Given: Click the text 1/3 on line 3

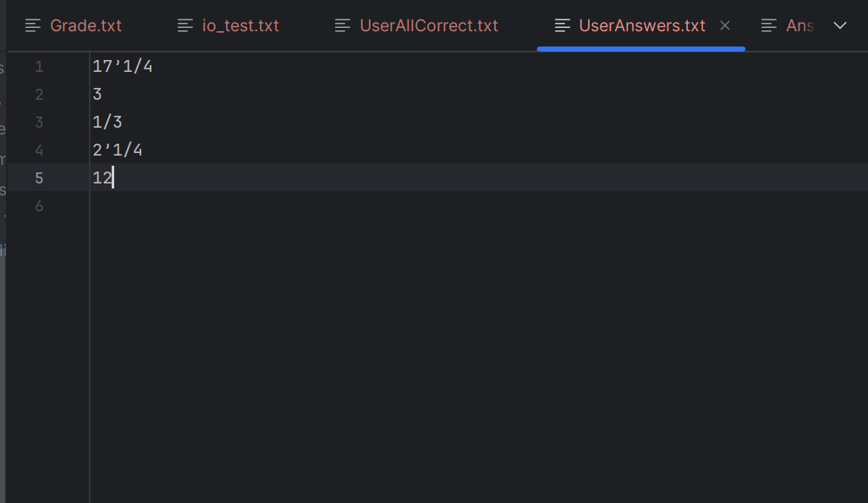Looking at the screenshot, I should pos(107,122).
